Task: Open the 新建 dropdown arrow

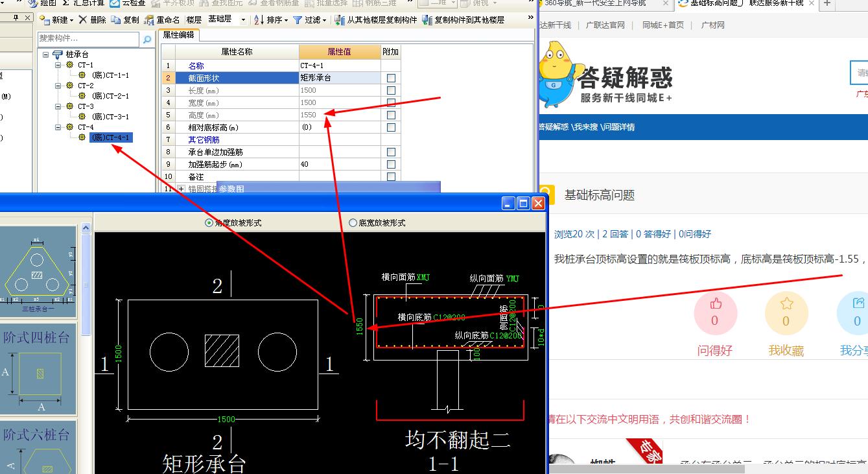Action: [x=71, y=20]
